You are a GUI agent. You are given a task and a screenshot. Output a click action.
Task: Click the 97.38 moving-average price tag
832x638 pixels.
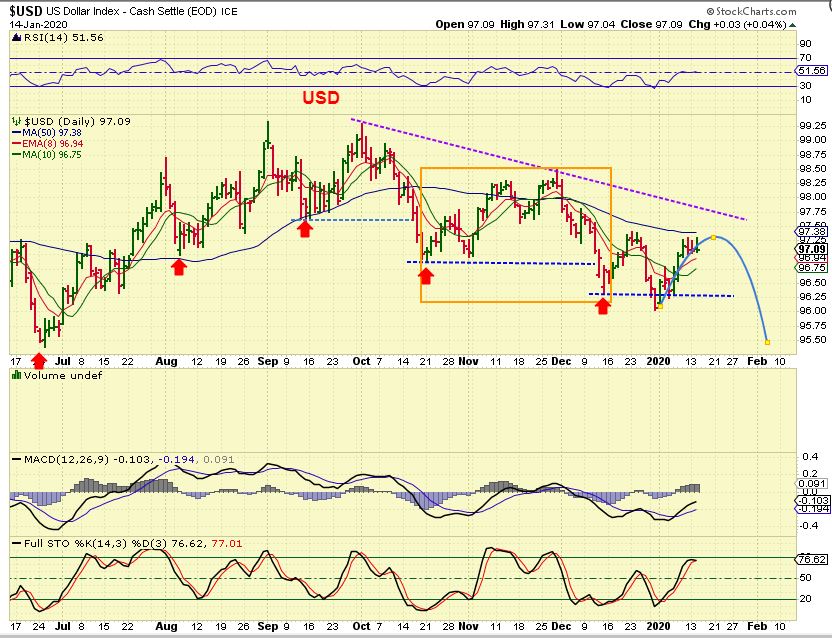pos(811,231)
